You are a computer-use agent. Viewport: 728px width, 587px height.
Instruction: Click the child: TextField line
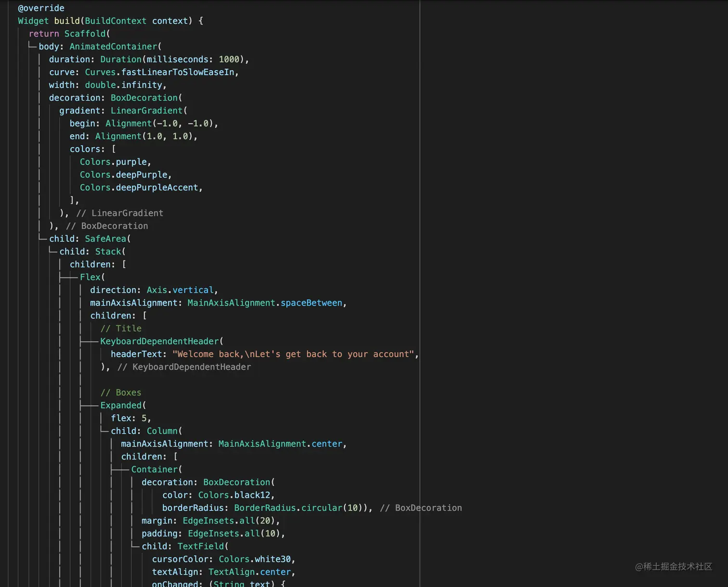185,547
